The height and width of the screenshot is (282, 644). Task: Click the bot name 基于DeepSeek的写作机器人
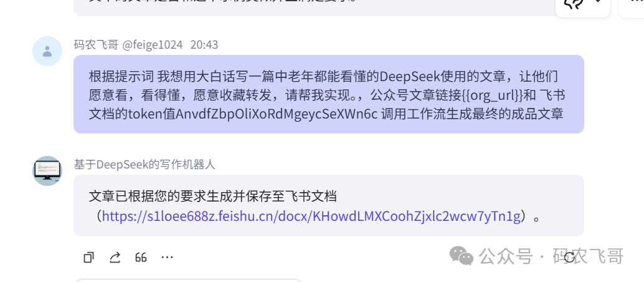click(144, 165)
